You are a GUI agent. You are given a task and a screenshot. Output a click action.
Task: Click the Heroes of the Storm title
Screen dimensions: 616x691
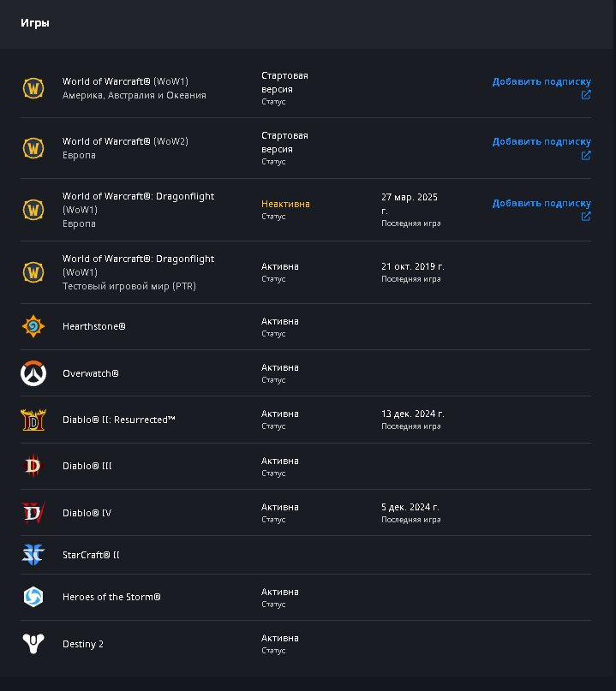[x=111, y=597]
